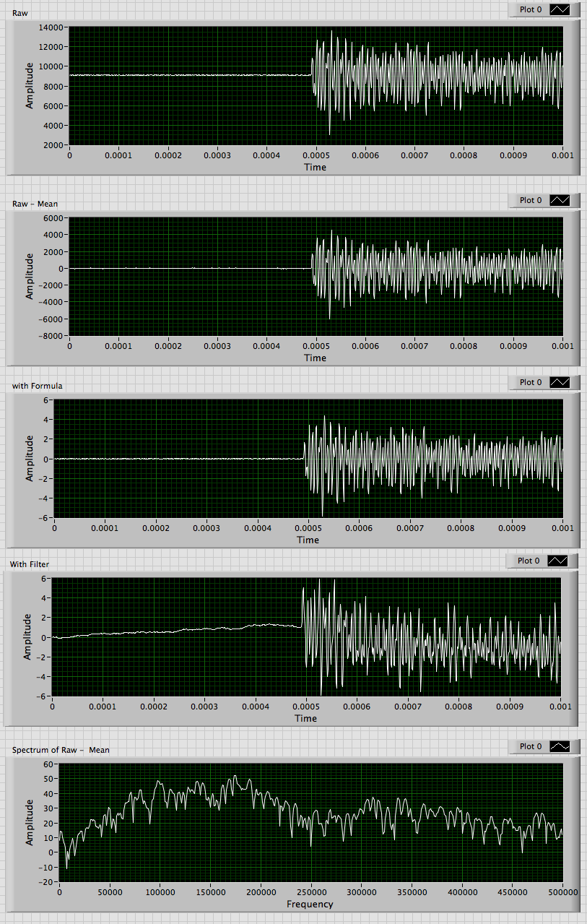Select the Plot 0 label in Raw graph legend
The image size is (587, 924).
point(531,9)
